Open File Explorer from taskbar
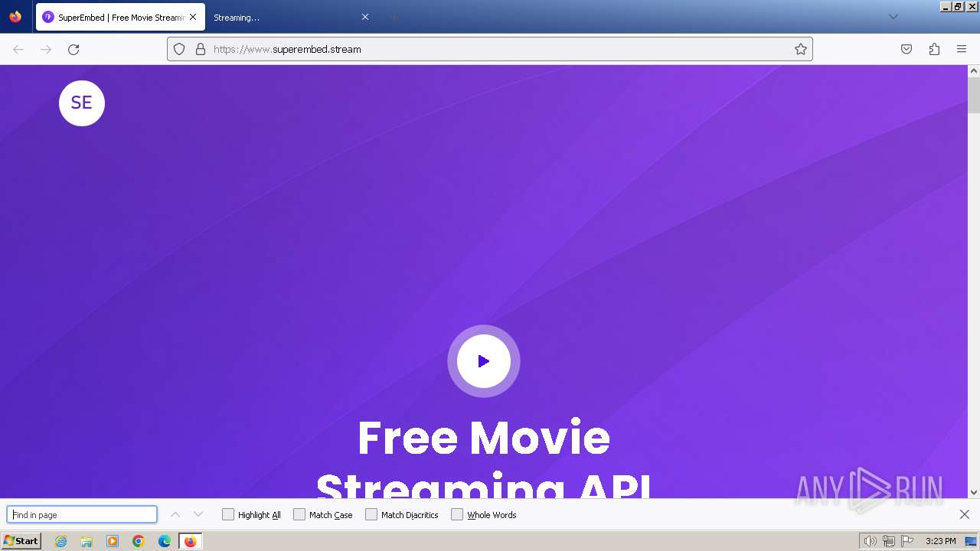The height and width of the screenshot is (551, 980). pos(87,541)
